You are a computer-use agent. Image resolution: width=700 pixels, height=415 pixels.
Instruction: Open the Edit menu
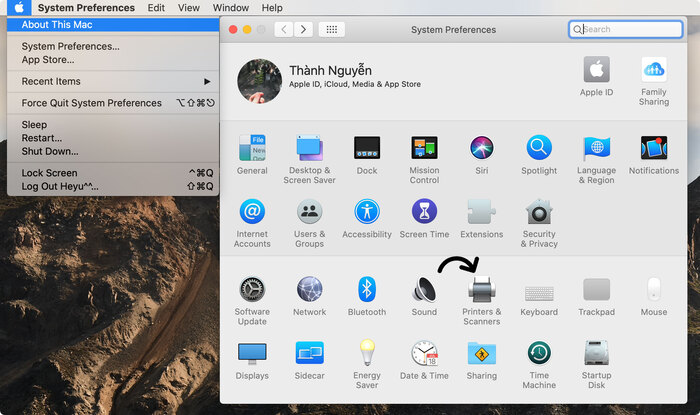[x=156, y=8]
